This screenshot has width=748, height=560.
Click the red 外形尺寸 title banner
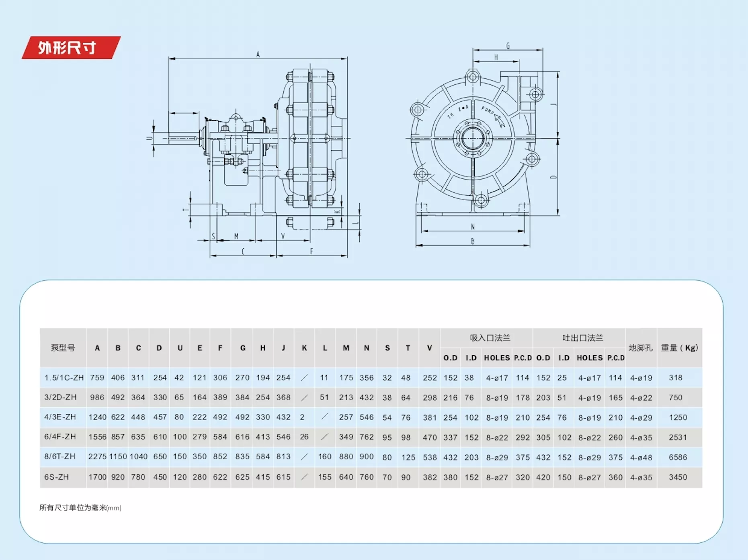click(x=71, y=47)
